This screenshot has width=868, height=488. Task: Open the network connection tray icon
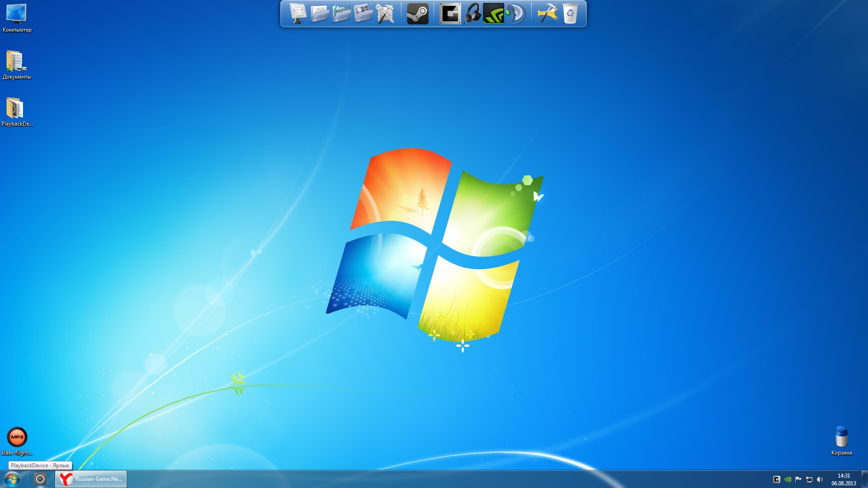point(809,479)
